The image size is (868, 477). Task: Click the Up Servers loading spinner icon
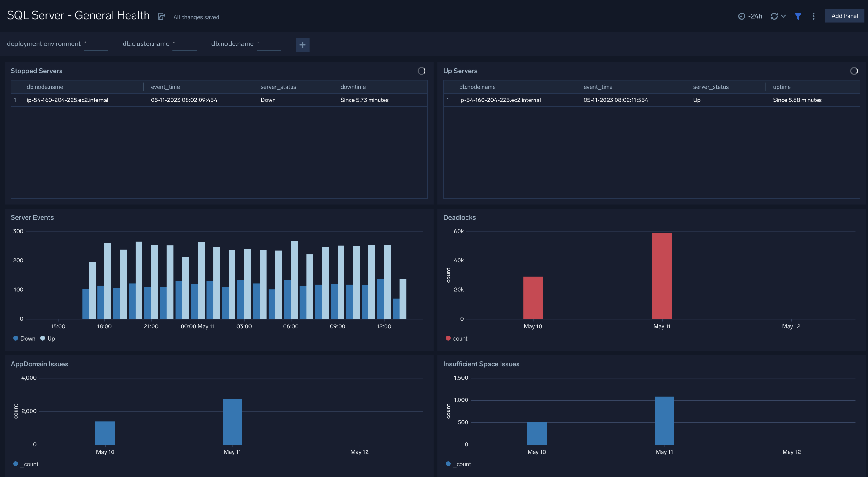point(854,71)
